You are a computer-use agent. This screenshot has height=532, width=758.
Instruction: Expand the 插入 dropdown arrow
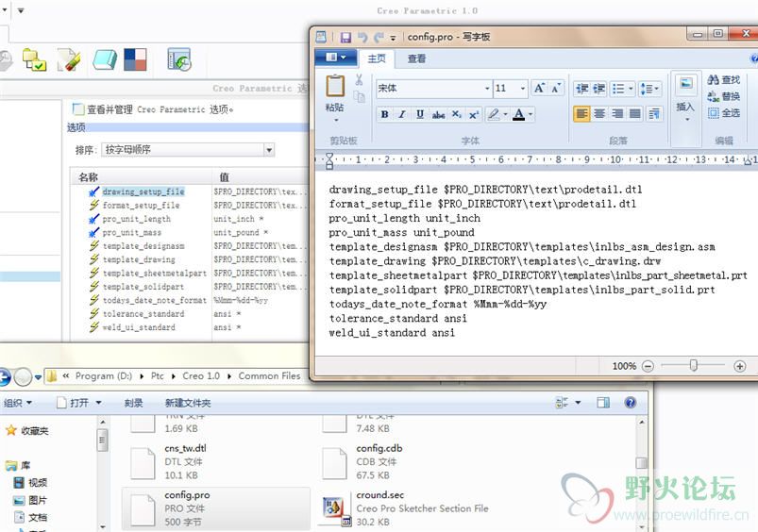click(x=687, y=119)
